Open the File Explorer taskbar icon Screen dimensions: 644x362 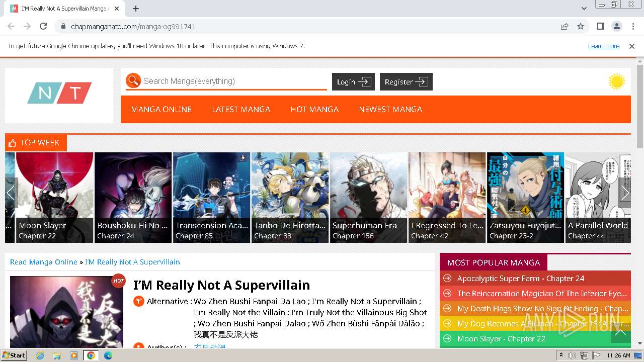[x=57, y=355]
